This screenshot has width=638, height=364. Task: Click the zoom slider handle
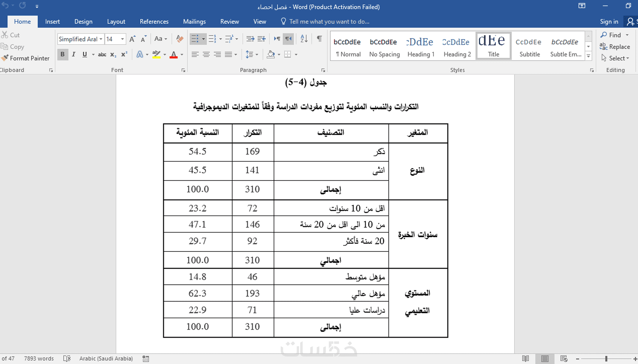(606, 359)
